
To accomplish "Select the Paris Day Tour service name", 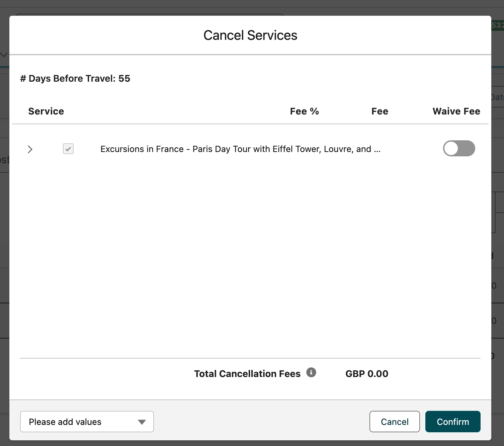I will pos(240,149).
